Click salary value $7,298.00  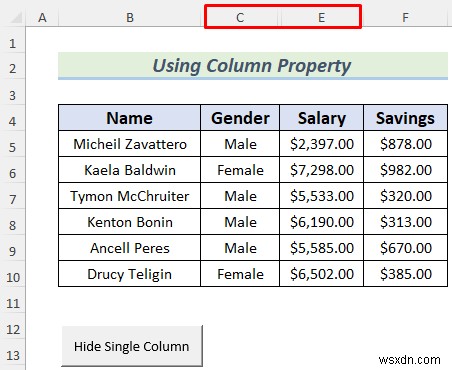[321, 170]
